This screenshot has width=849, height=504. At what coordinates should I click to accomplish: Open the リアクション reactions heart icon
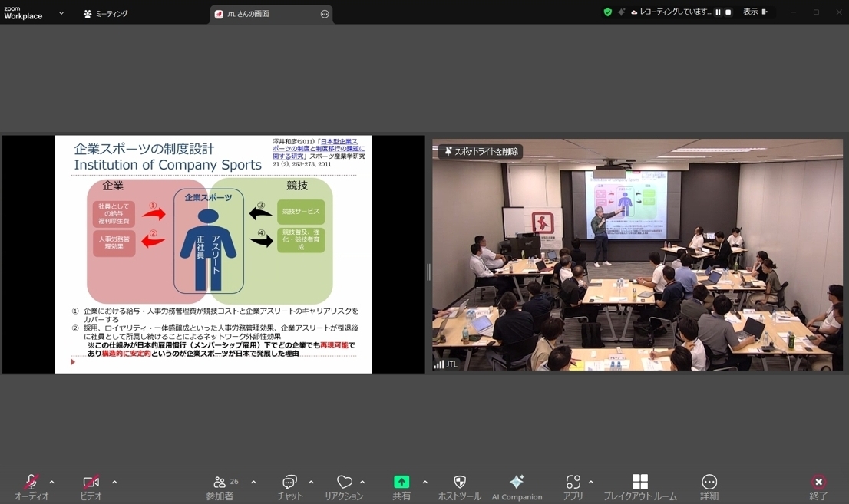344,483
